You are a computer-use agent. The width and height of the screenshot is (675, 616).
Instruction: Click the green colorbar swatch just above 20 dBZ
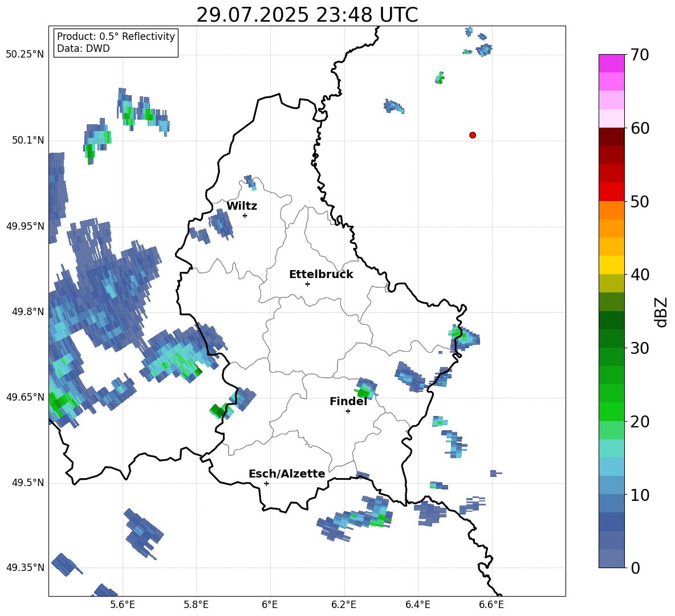[x=611, y=411]
